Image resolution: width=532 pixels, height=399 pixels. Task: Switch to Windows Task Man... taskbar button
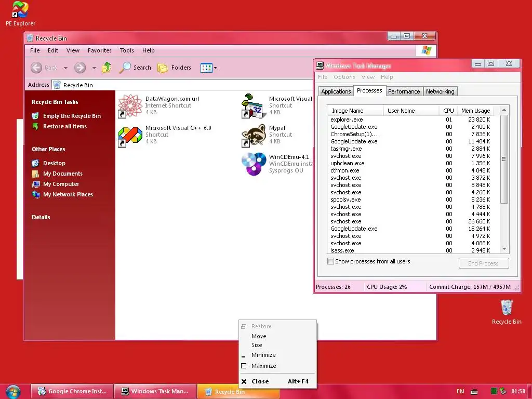coord(155,392)
